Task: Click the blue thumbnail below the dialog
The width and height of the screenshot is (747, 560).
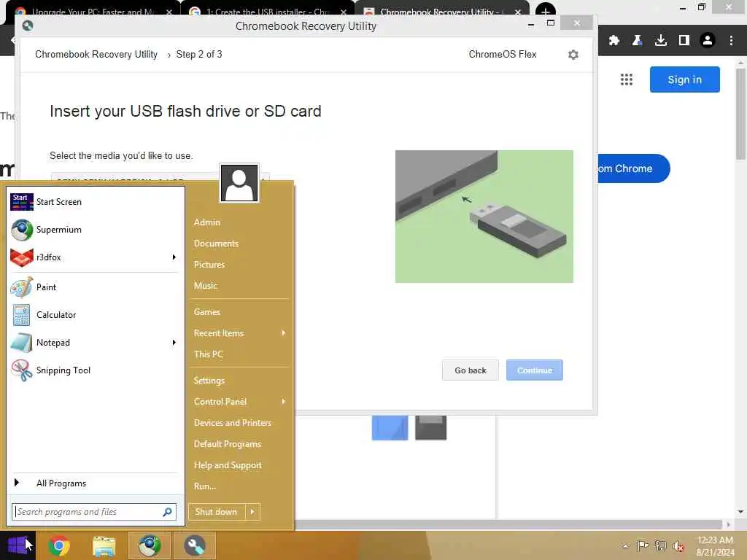Action: (390, 427)
